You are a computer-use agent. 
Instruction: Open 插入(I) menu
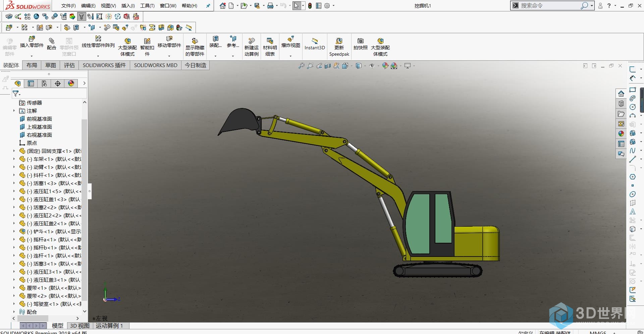pos(128,6)
